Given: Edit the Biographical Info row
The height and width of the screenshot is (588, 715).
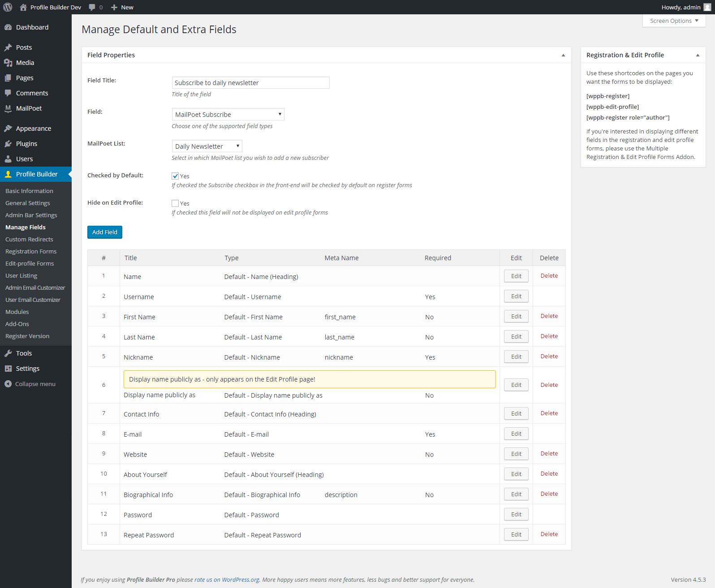Looking at the screenshot, I should point(516,494).
